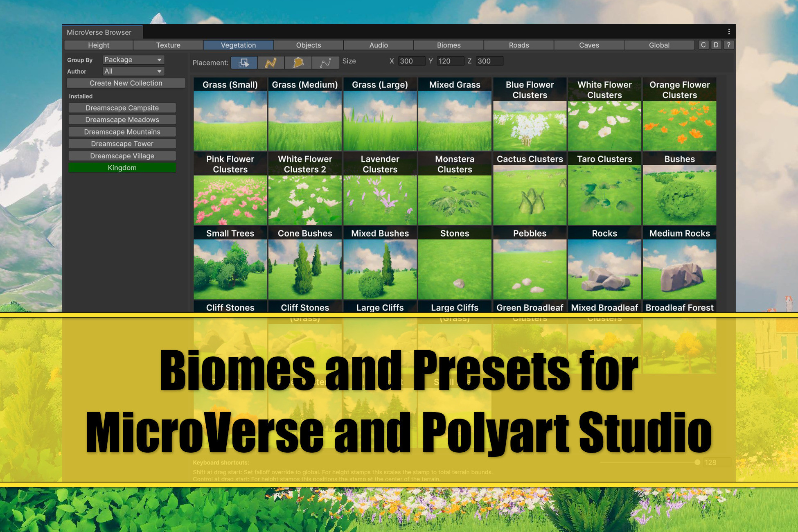
Task: Open help via the question mark icon
Action: 728,45
